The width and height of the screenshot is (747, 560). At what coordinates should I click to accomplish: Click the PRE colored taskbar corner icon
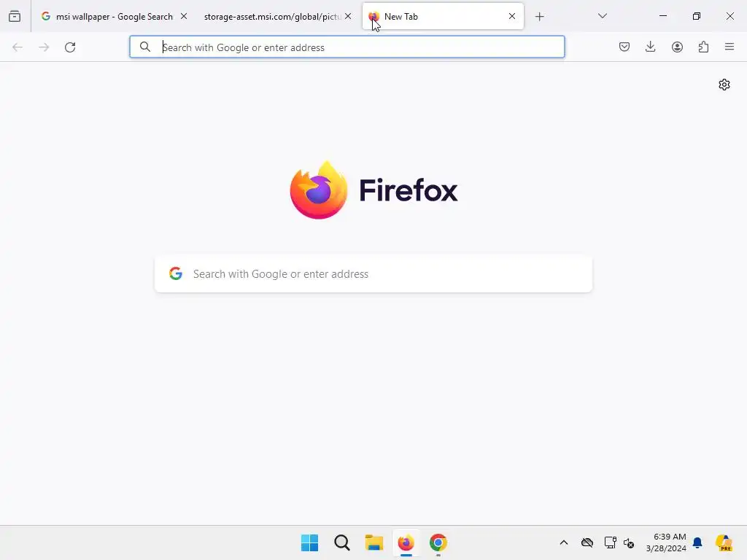tap(724, 542)
